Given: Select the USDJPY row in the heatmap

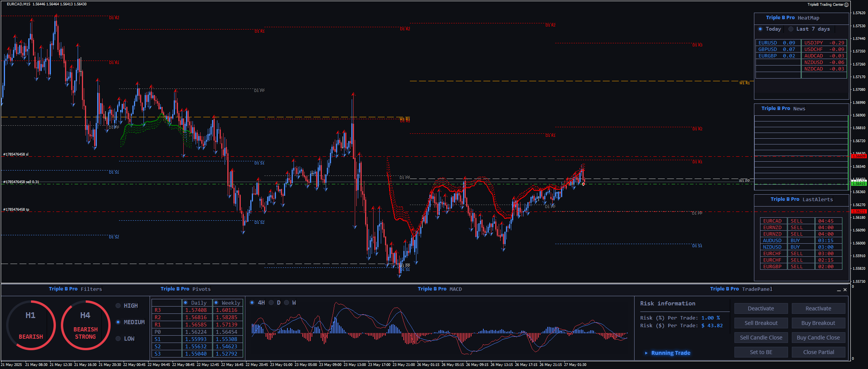Looking at the screenshot, I should coord(824,43).
